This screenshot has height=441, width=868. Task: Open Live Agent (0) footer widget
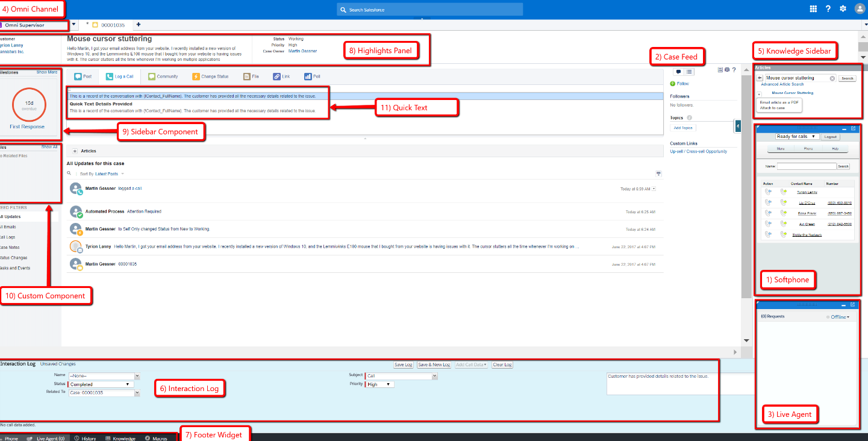[x=46, y=439]
